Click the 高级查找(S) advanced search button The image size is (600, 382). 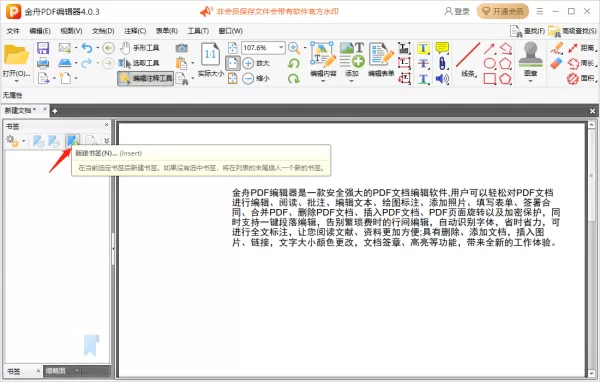point(572,31)
